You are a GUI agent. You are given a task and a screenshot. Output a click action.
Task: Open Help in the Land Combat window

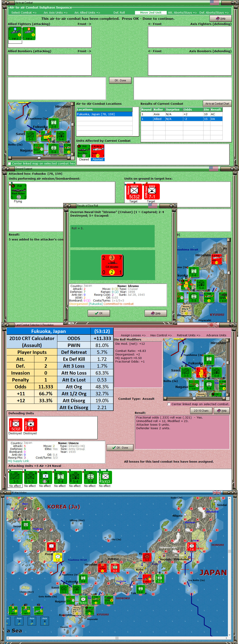coord(222,410)
